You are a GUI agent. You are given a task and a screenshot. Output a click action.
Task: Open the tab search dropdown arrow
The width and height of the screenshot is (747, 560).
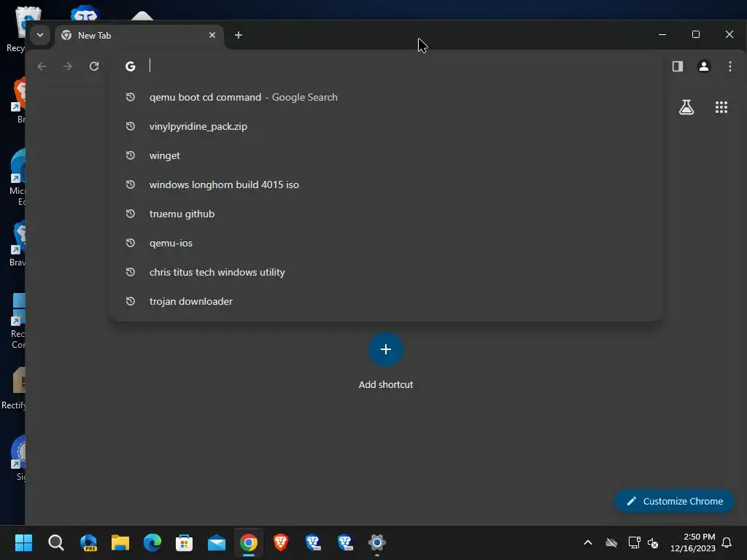pos(40,35)
